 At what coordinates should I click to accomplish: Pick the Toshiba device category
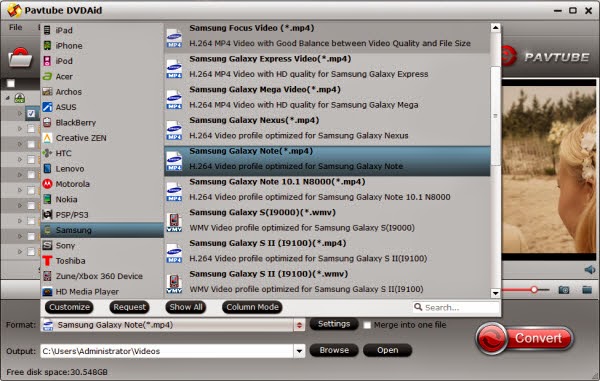coord(102,261)
